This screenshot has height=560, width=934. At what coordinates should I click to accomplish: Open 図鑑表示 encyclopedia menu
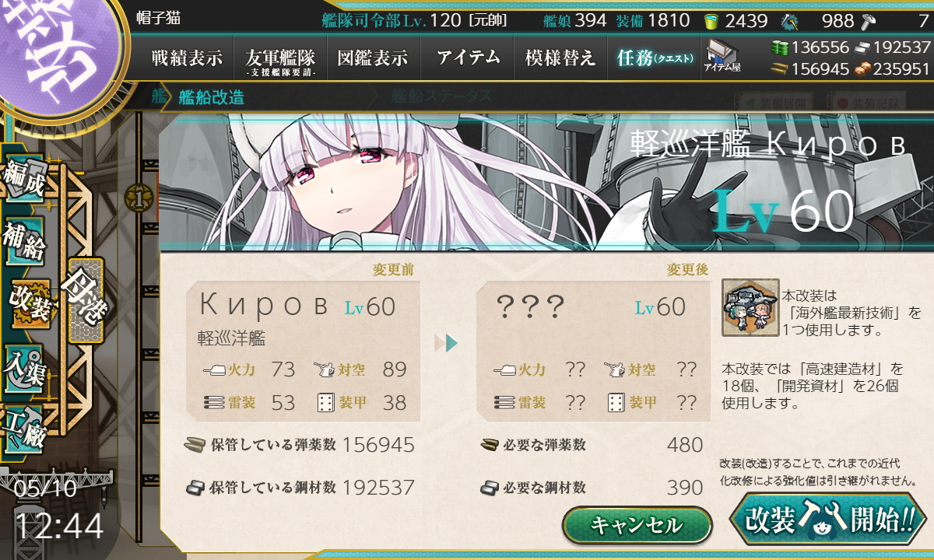pyautogui.click(x=373, y=58)
